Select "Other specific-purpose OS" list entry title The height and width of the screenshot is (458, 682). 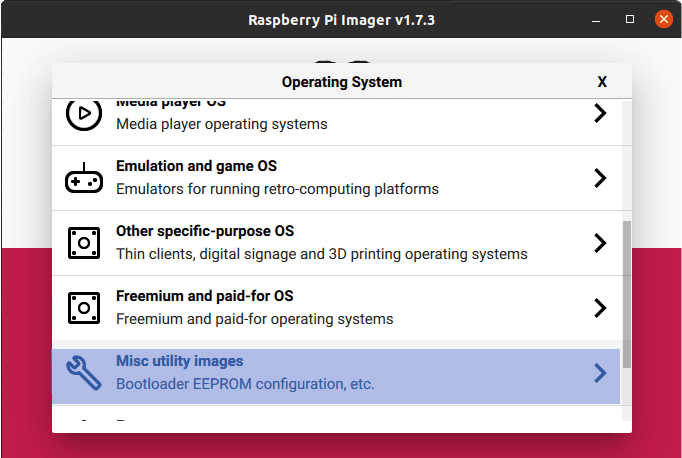208,231
